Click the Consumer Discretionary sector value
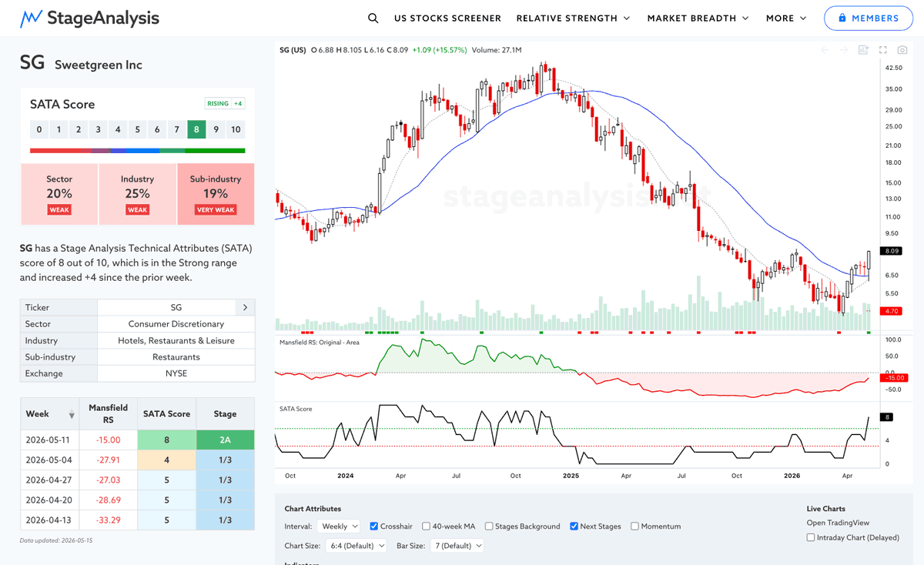924x565 pixels. click(x=176, y=324)
